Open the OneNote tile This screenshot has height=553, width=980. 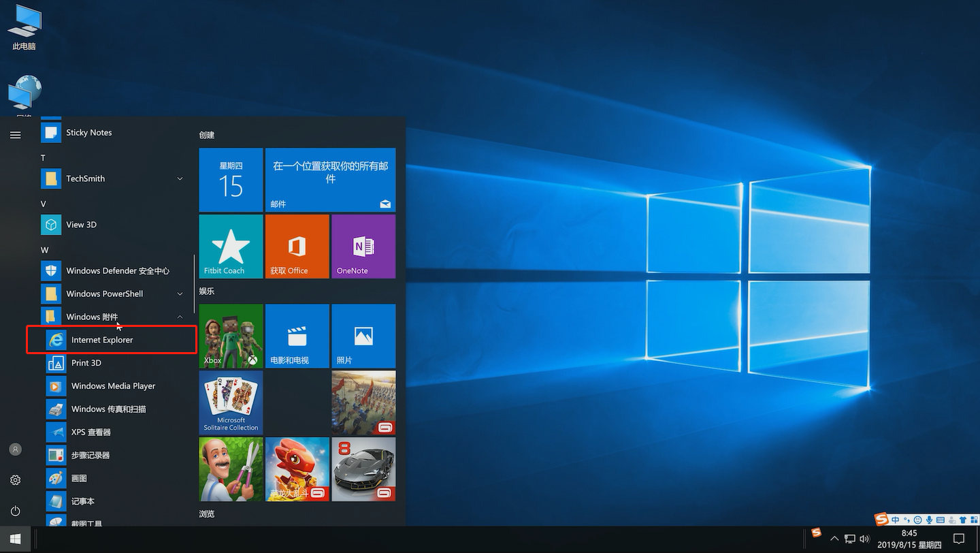click(363, 247)
